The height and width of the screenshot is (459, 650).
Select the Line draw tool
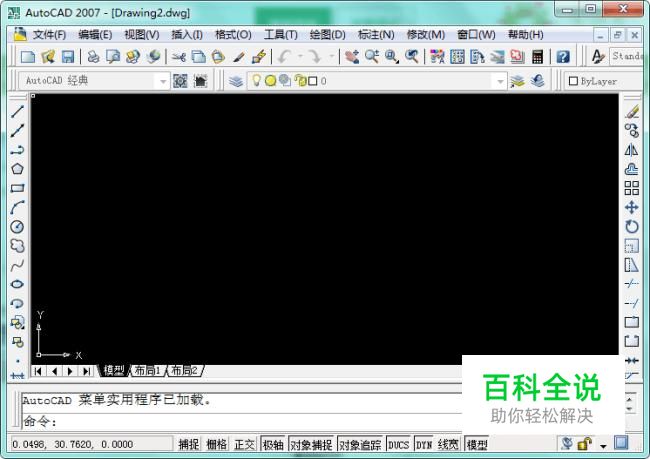pyautogui.click(x=17, y=112)
